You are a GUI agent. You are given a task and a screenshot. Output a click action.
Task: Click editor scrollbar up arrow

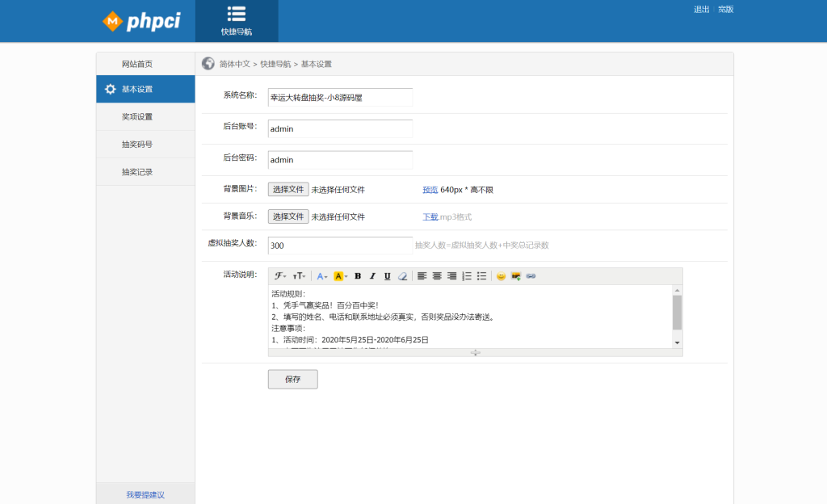tap(678, 290)
